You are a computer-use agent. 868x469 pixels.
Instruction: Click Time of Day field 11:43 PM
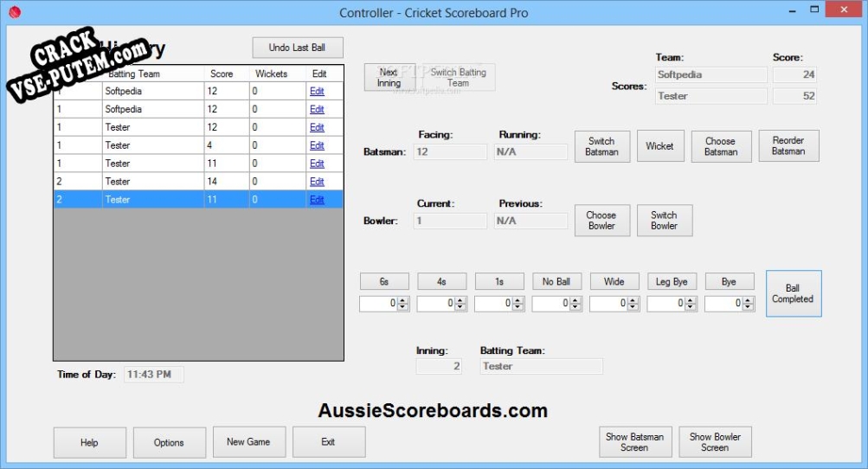[153, 375]
